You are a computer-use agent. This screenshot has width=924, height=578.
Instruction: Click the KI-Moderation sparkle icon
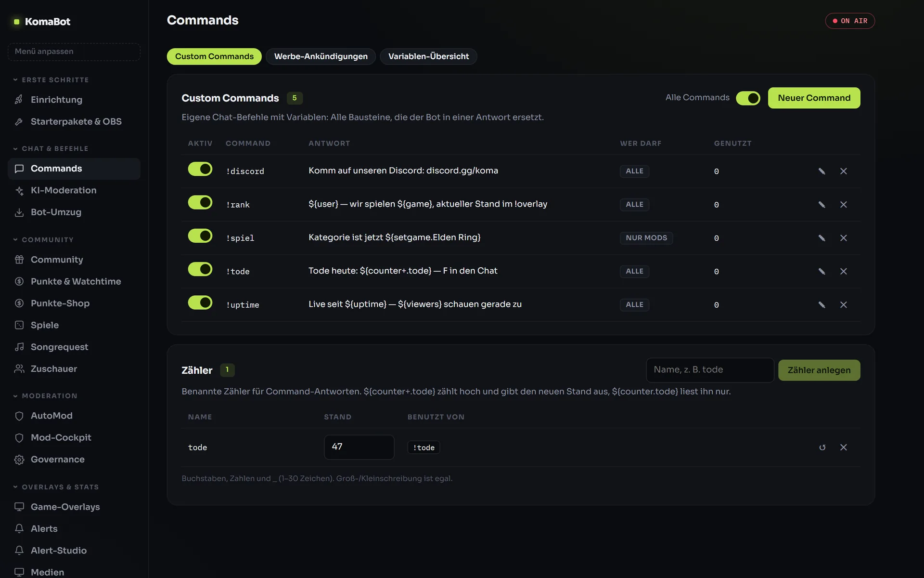[19, 190]
